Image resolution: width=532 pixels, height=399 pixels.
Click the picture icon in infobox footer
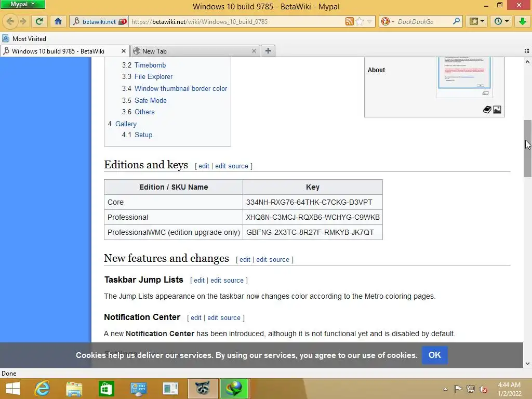point(497,110)
